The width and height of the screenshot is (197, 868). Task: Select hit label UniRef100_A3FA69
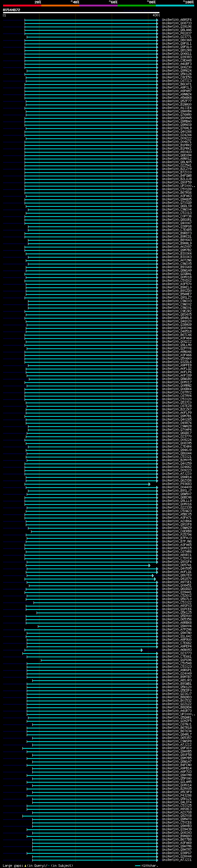[176, 843]
